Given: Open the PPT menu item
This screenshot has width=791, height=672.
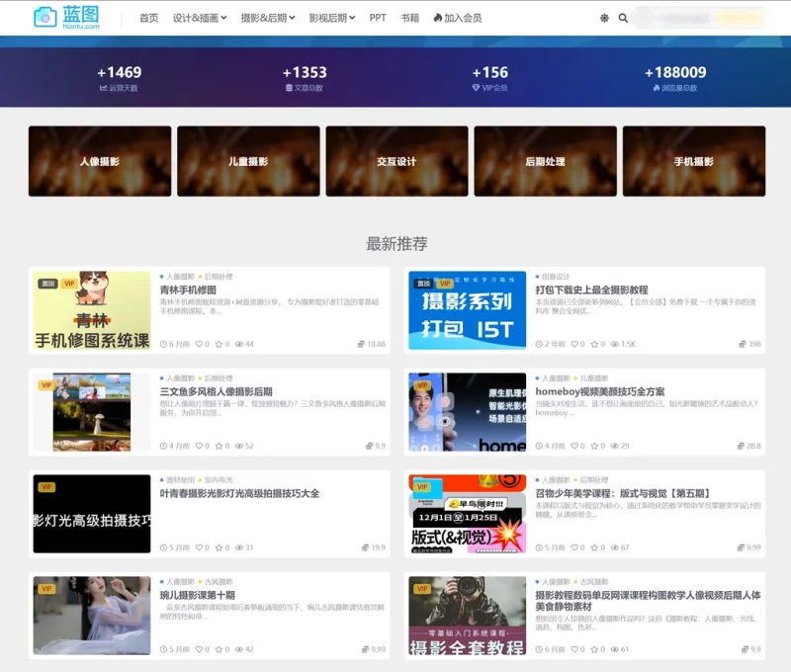Looking at the screenshot, I should 375,18.
